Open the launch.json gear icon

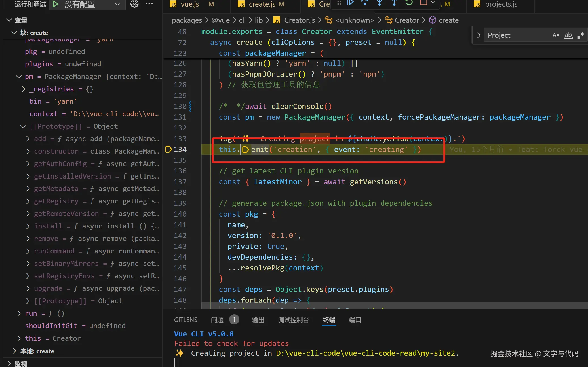[x=134, y=4]
